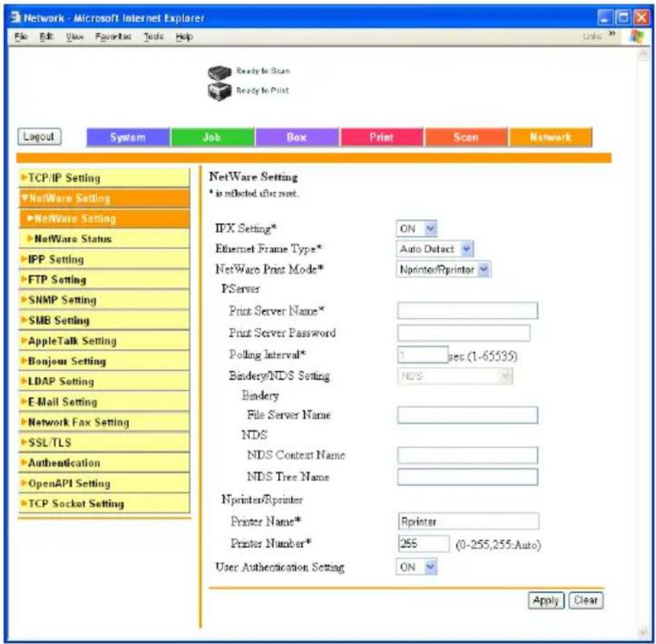Open the User Authentication Setting dropdown
Image resolution: width=656 pixels, height=644 pixels.
416,567
